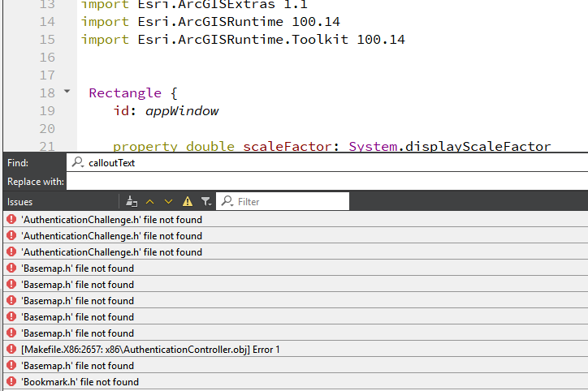Click the appWindow id in the code
Screen dimensions: 588x391
tap(182, 110)
